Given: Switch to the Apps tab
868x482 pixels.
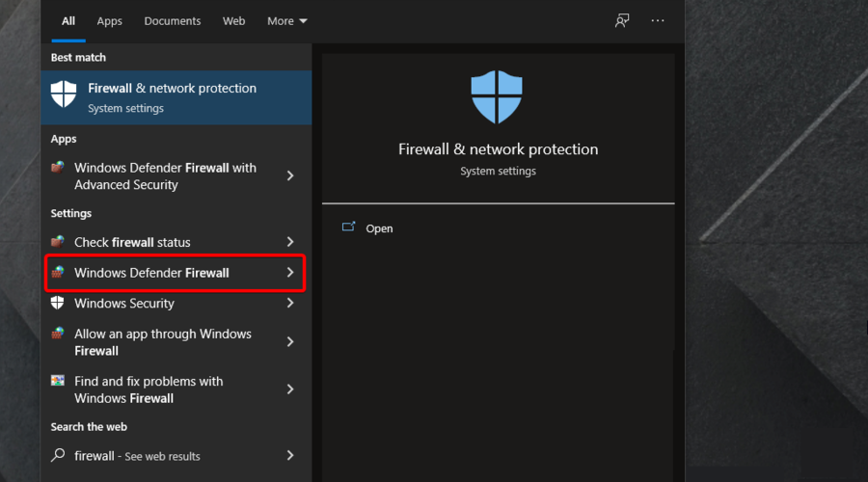Looking at the screenshot, I should 110,21.
